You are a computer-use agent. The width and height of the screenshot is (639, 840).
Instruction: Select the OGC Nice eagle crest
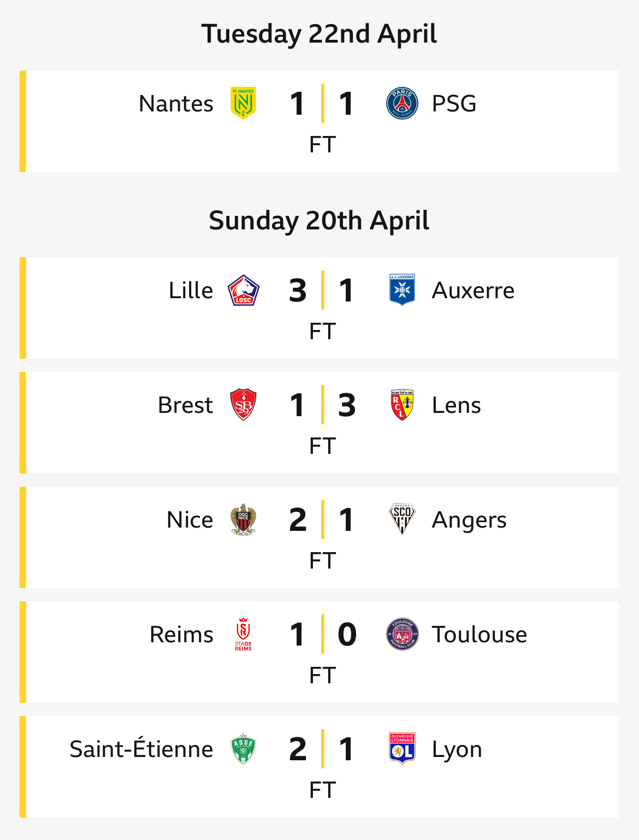[x=243, y=519]
